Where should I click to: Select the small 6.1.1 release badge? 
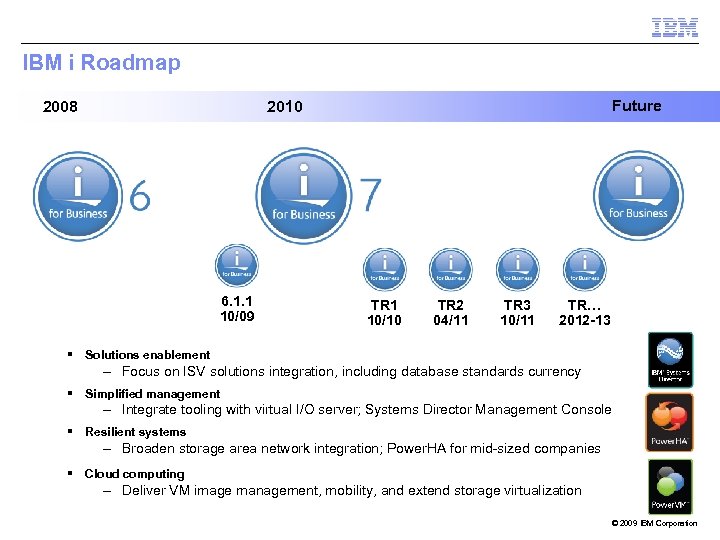click(237, 266)
